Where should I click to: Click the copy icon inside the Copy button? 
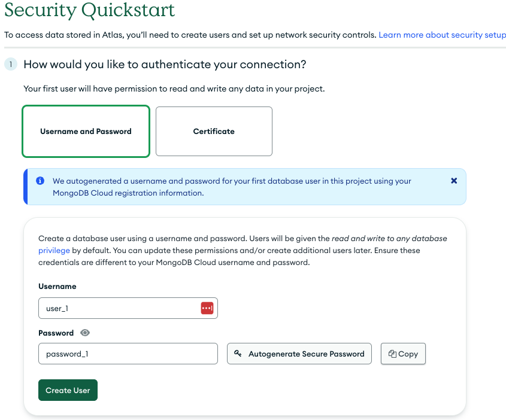click(x=392, y=354)
